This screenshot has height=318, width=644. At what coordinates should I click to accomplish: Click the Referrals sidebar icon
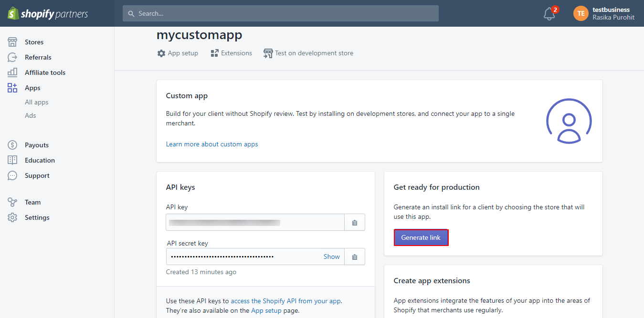coord(12,57)
